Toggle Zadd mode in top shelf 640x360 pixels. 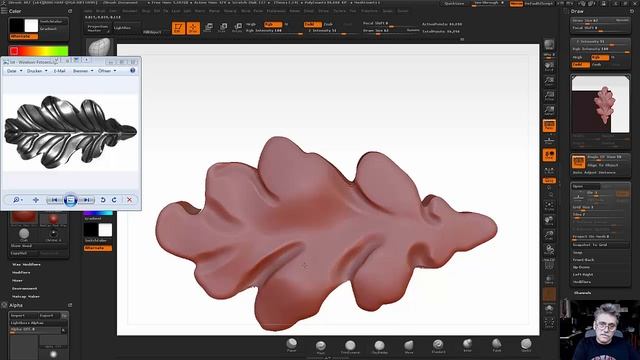click(x=313, y=24)
